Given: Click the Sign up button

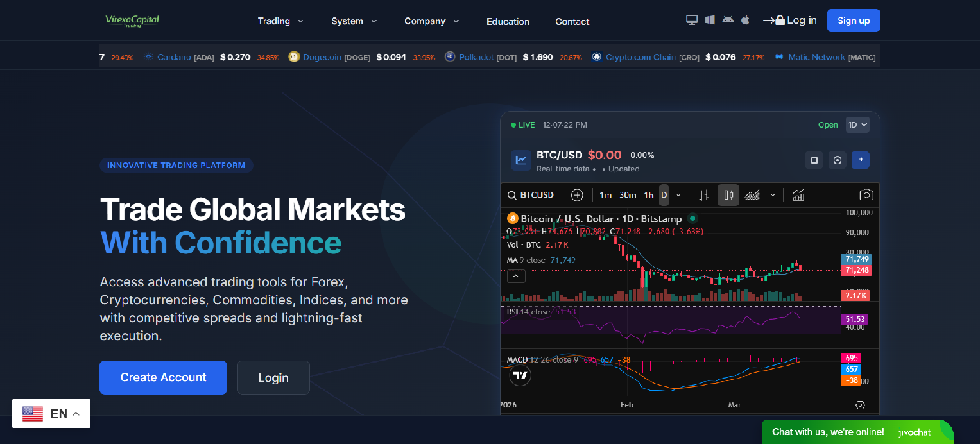Looking at the screenshot, I should (853, 21).
